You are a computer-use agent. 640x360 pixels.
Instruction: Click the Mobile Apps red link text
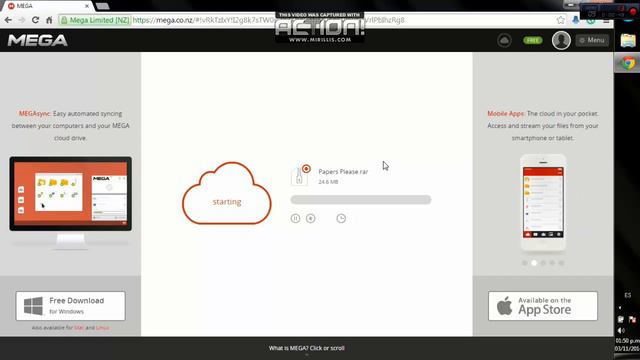coord(506,113)
